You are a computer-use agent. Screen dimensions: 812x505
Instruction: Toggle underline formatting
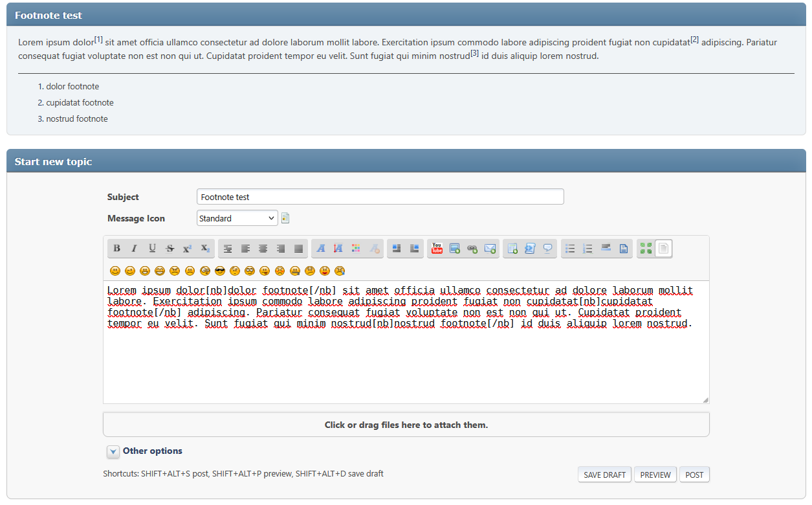click(152, 249)
